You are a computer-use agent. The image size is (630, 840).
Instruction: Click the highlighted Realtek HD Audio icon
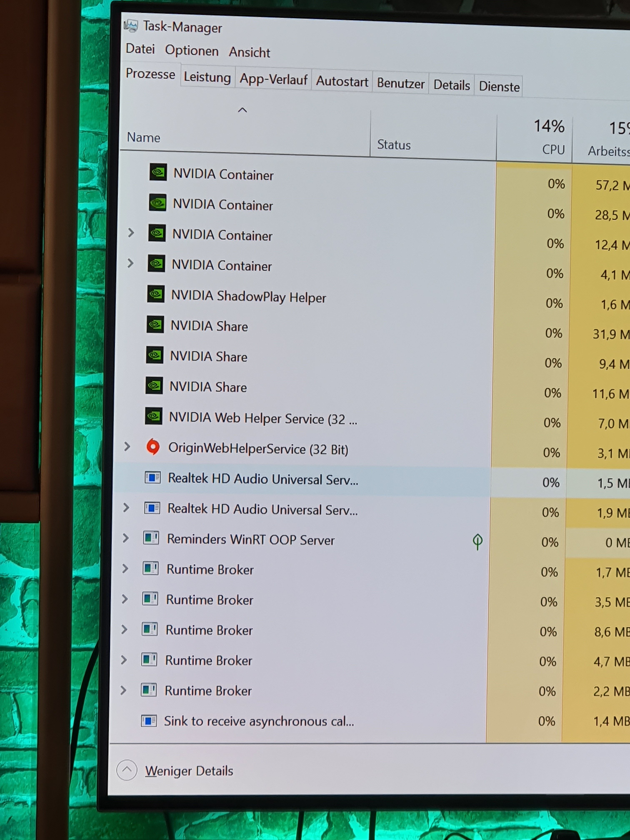[x=153, y=477]
